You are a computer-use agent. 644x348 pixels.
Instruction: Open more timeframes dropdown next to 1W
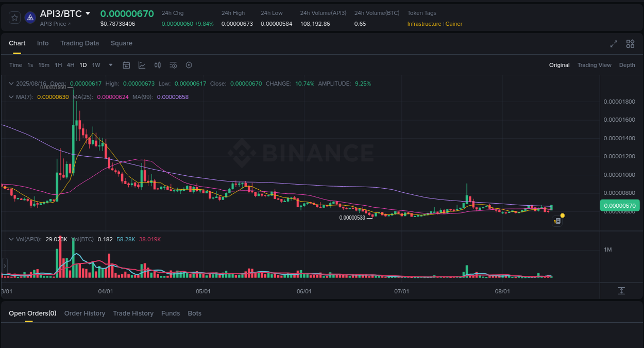(110, 65)
